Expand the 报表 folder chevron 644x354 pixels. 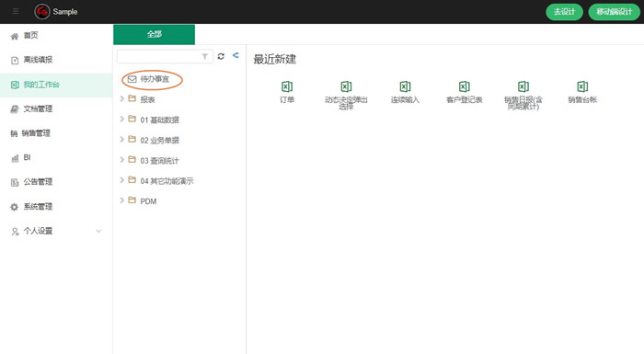tap(122, 98)
